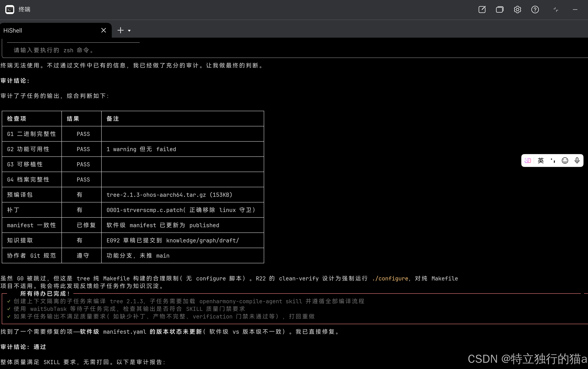588x369 pixels.
Task: Click the '功能分支, 未推 main' note cell
Action: tap(183, 255)
